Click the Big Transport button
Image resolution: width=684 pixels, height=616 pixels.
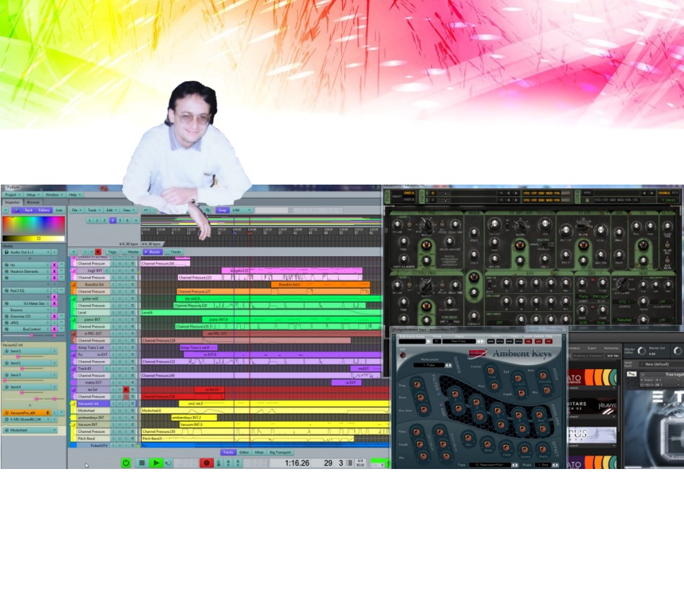[280, 452]
